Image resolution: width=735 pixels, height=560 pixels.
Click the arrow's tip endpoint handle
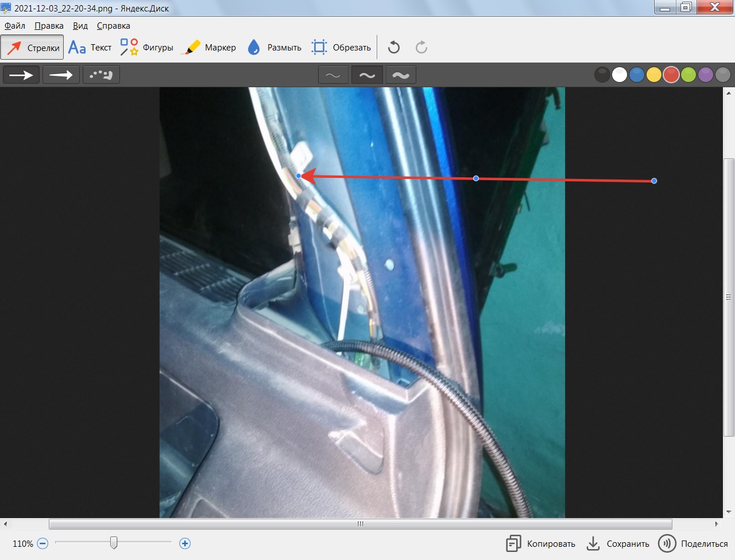click(x=299, y=176)
